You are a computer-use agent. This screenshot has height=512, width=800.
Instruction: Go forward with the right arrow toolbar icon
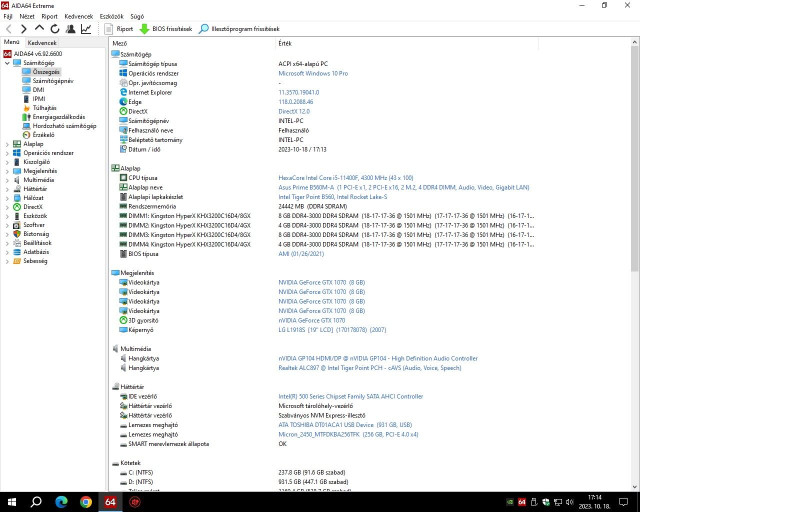coord(23,29)
